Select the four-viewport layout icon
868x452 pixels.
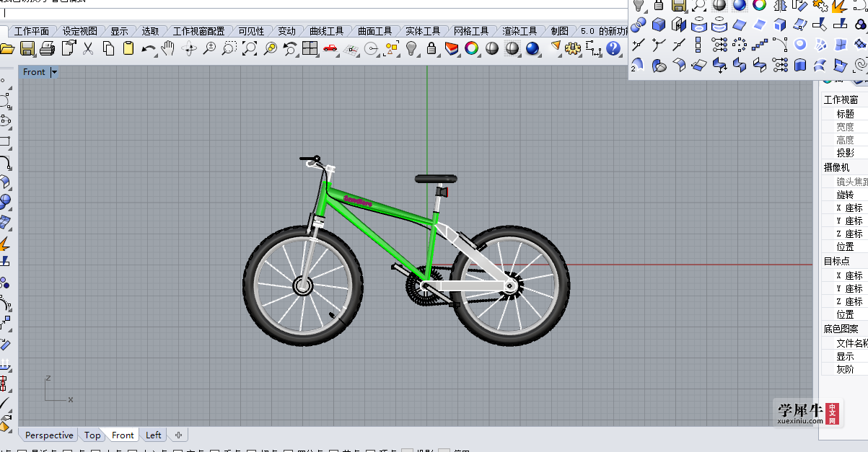click(310, 49)
